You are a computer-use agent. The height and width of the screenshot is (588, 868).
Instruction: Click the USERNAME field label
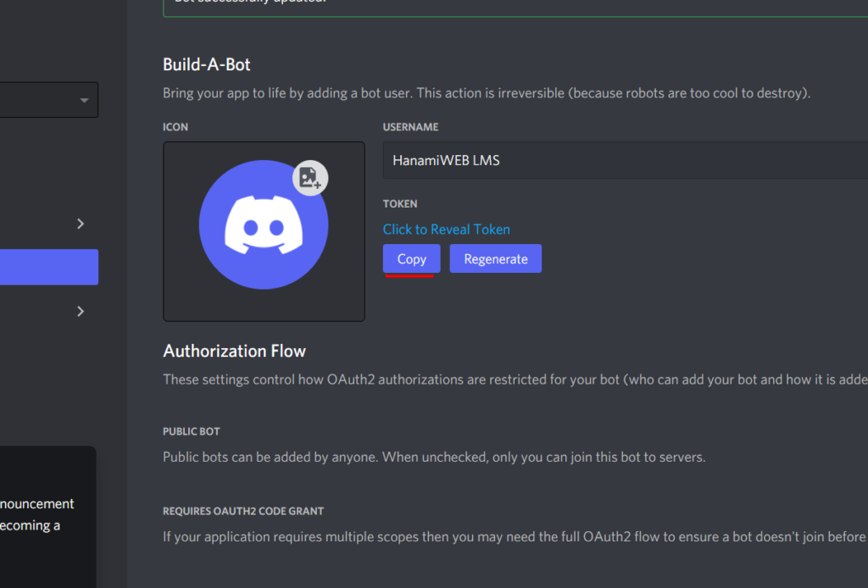410,127
